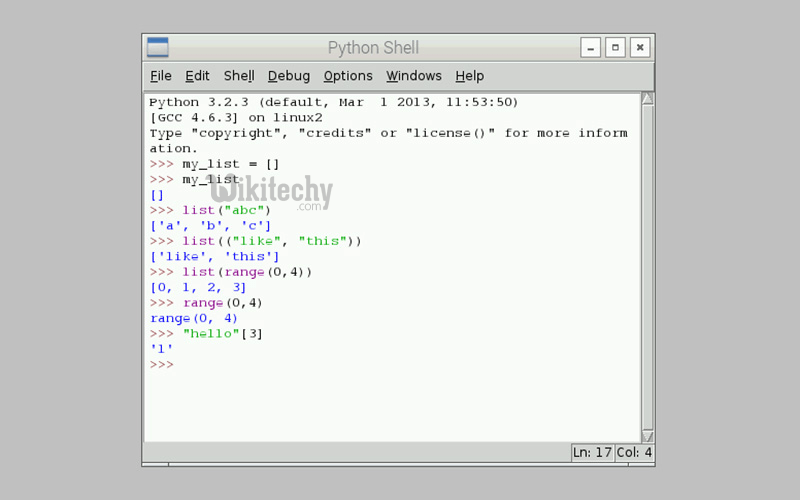Image resolution: width=800 pixels, height=500 pixels.
Task: Minimize the Python Shell window
Action: click(590, 47)
